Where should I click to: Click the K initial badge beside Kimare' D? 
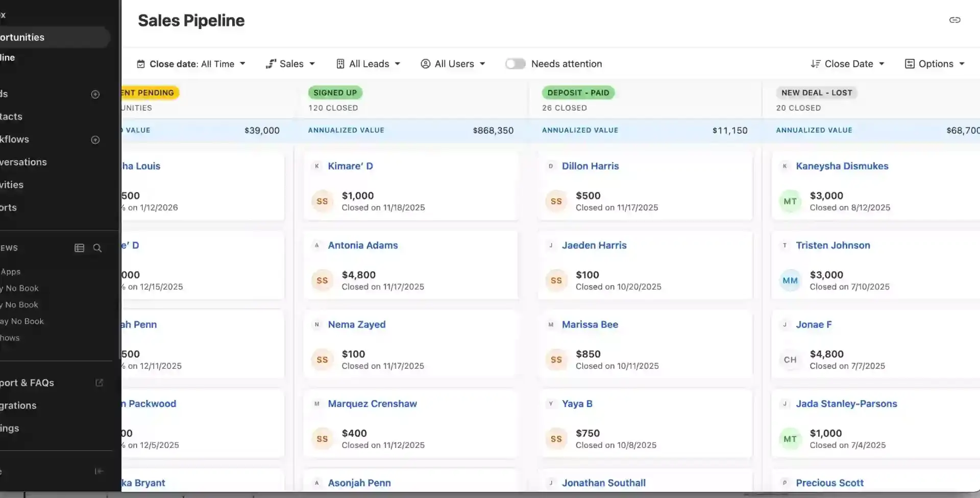[317, 166]
